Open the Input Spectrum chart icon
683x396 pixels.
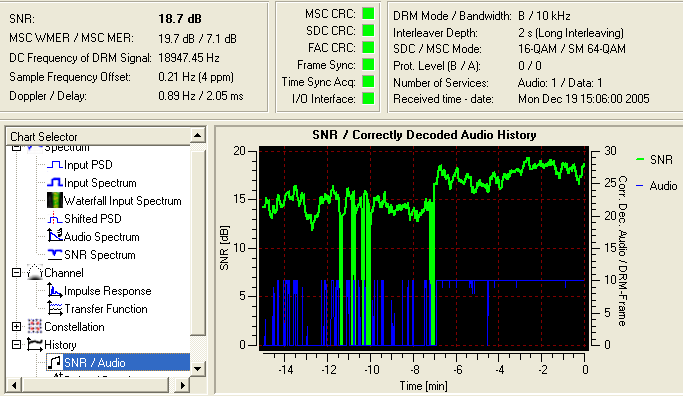[54, 183]
